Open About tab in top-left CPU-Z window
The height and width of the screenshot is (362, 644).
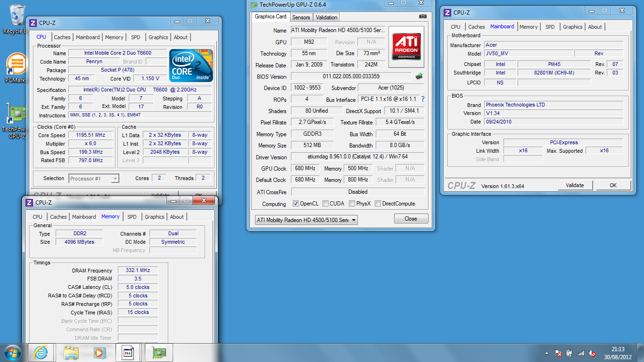[181, 37]
